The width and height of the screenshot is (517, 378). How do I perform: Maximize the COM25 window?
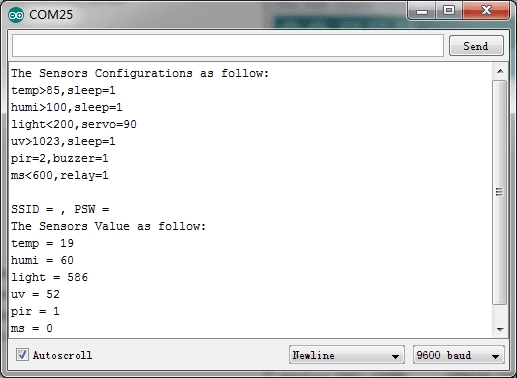449,11
